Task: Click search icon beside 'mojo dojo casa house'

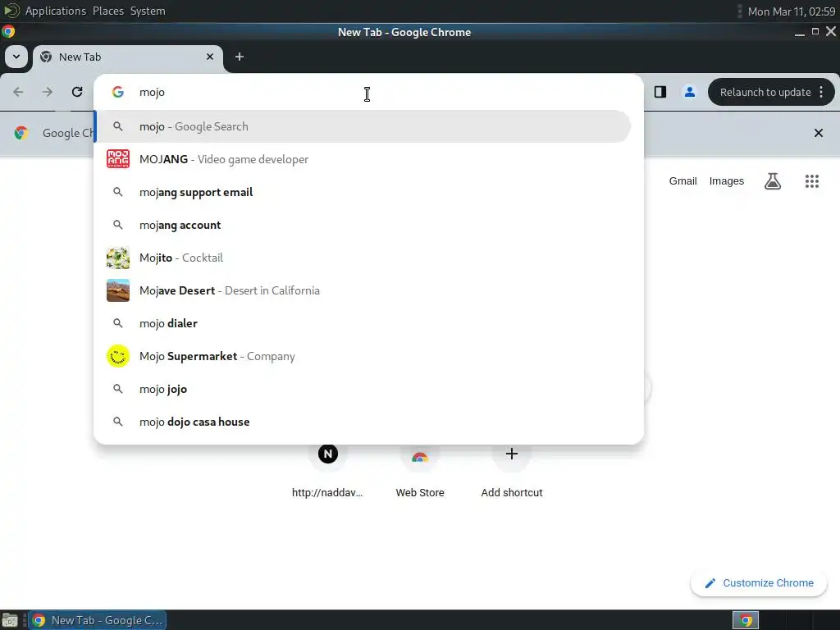Action: (x=118, y=422)
